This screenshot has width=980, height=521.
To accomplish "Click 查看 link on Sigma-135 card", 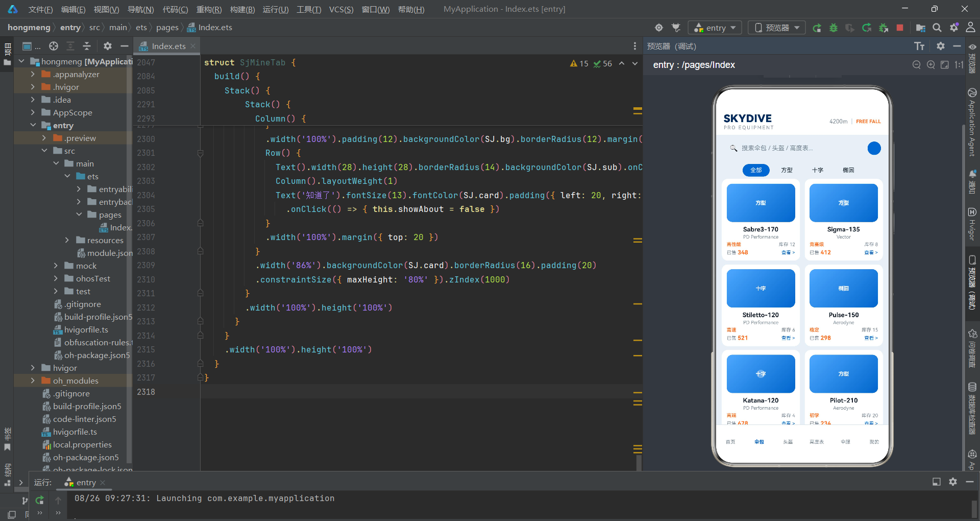I will tap(871, 252).
